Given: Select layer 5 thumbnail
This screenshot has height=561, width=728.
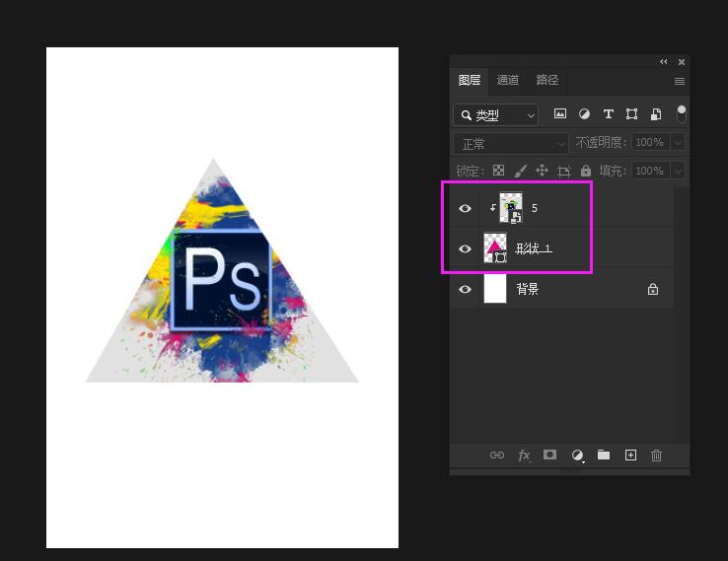Looking at the screenshot, I should click(511, 207).
